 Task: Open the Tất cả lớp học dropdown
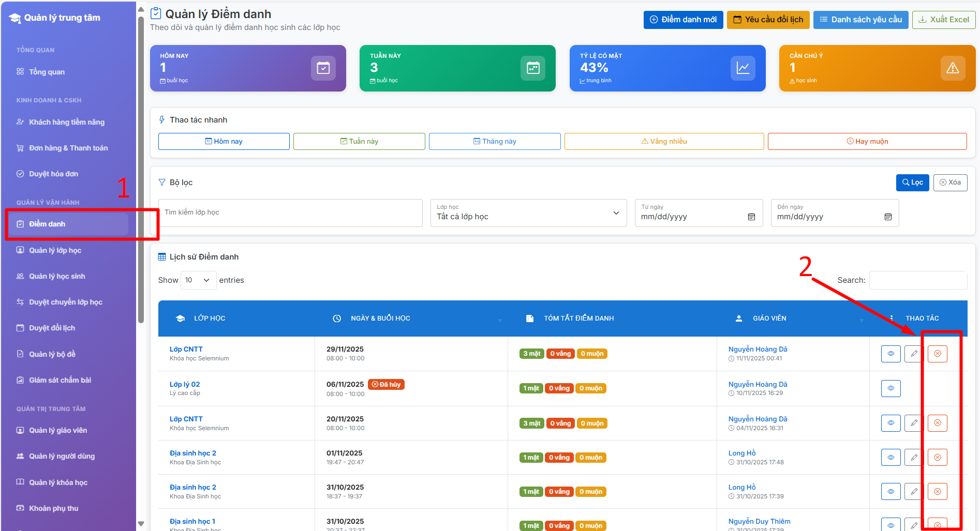528,213
